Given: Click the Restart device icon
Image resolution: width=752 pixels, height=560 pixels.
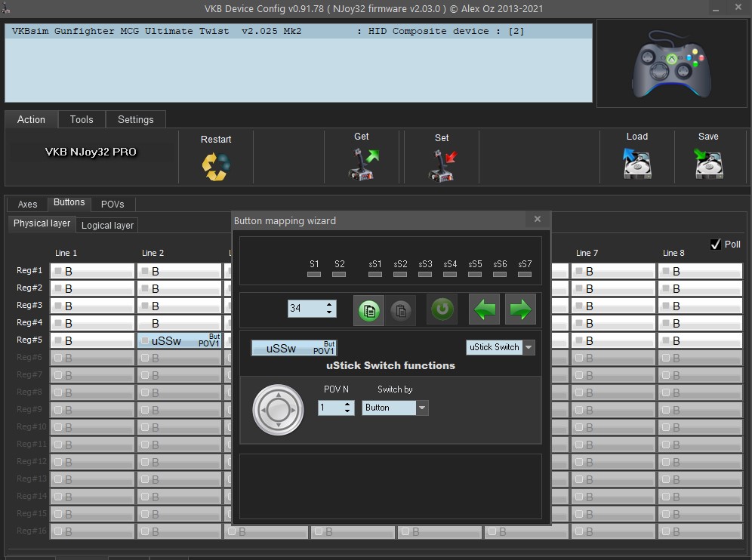Looking at the screenshot, I should point(216,166).
